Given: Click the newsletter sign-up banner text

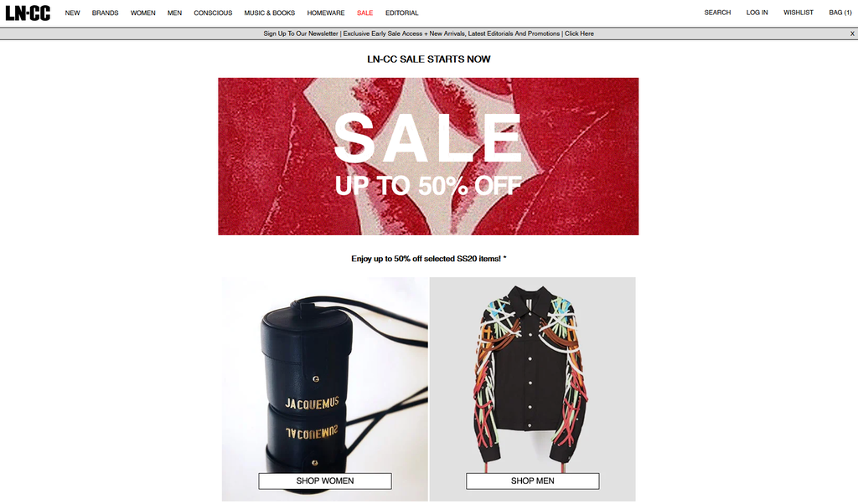Looking at the screenshot, I should (428, 33).
